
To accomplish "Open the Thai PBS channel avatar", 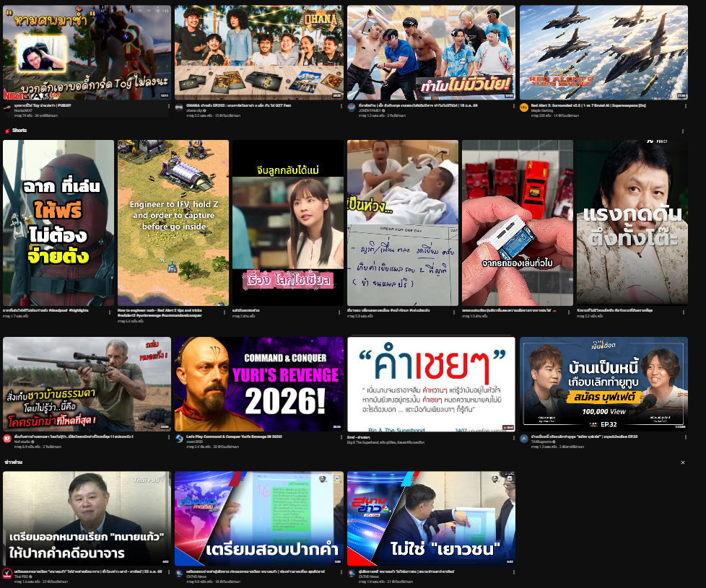I will [6, 573].
